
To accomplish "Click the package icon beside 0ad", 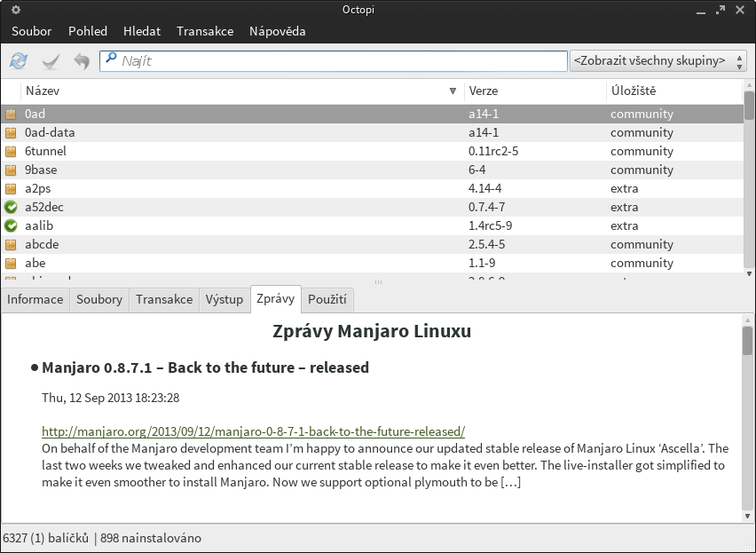I will click(11, 115).
